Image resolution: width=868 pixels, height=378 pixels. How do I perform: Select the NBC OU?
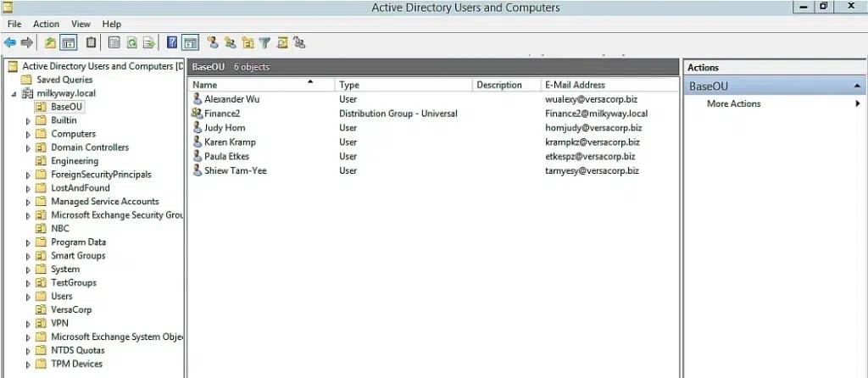[x=60, y=229]
